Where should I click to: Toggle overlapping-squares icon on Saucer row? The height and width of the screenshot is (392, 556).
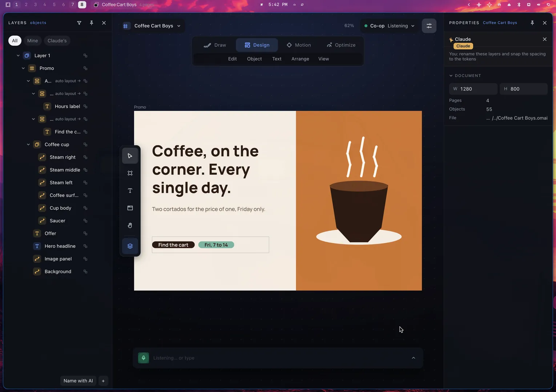pyautogui.click(x=85, y=221)
